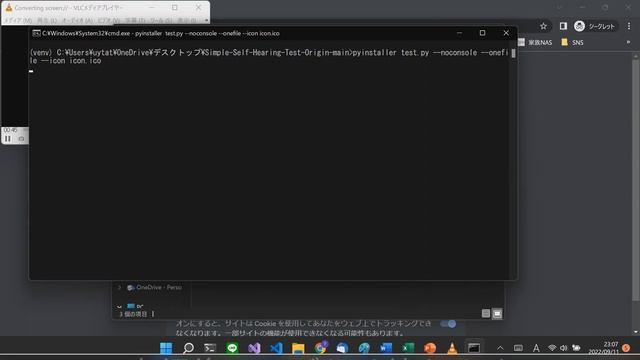Click the OneDrive - Perso folder in Explorer

155,287
